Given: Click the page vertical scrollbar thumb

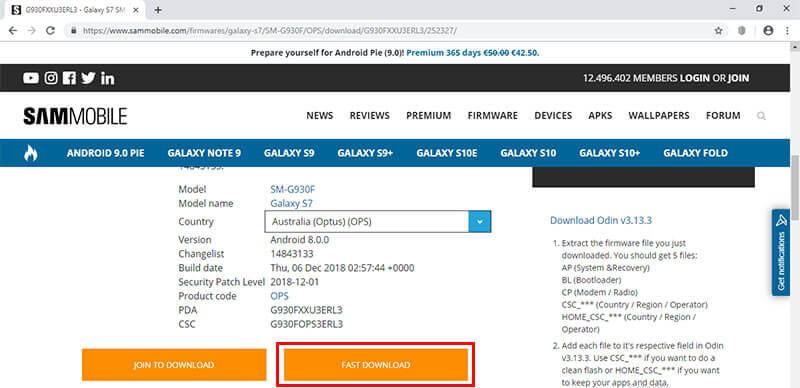Looking at the screenshot, I should point(794,188).
